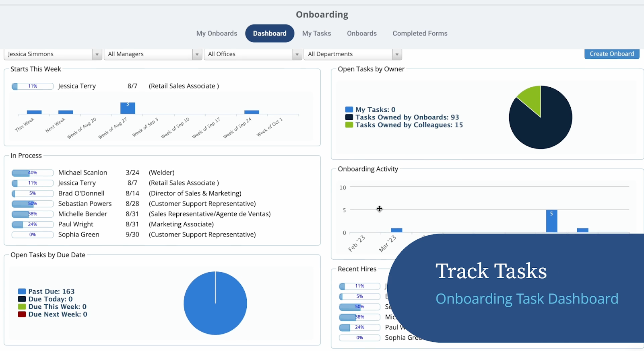This screenshot has width=644, height=351.
Task: Open the My Onboards tab
Action: pyautogui.click(x=217, y=33)
